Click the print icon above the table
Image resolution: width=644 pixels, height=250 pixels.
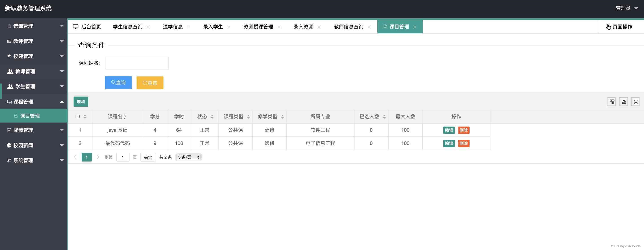[x=635, y=102]
